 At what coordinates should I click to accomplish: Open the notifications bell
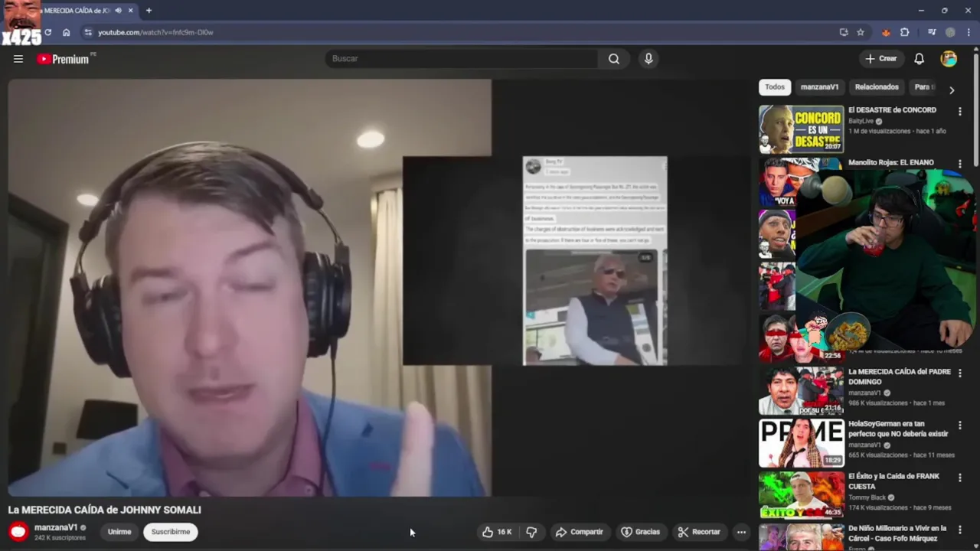tap(920, 59)
